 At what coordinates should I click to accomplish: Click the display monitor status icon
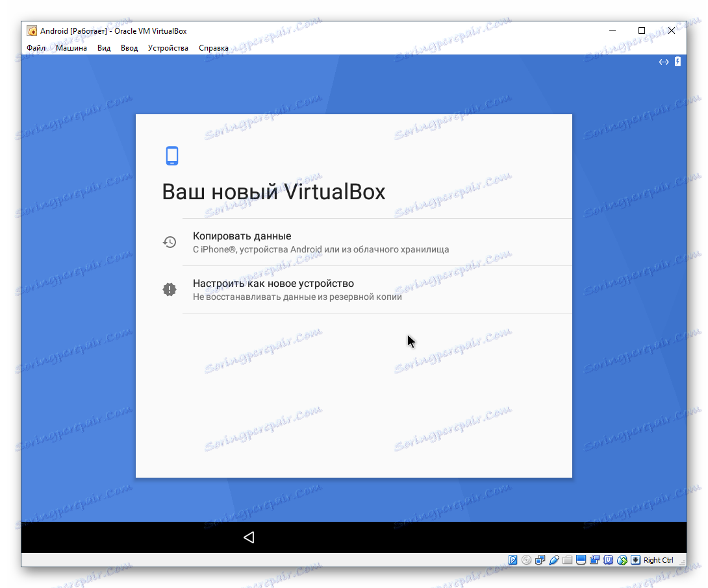point(581,560)
